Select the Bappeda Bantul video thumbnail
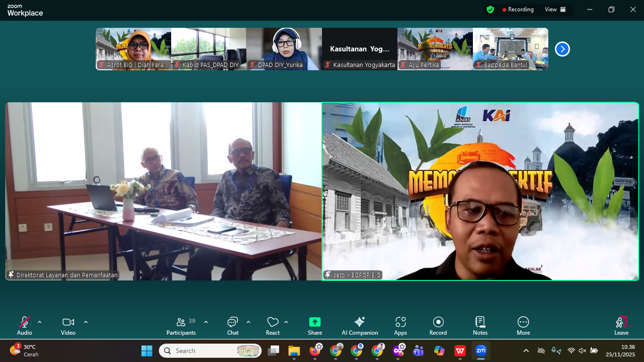Screen dimensions: 644x362 (510, 49)
